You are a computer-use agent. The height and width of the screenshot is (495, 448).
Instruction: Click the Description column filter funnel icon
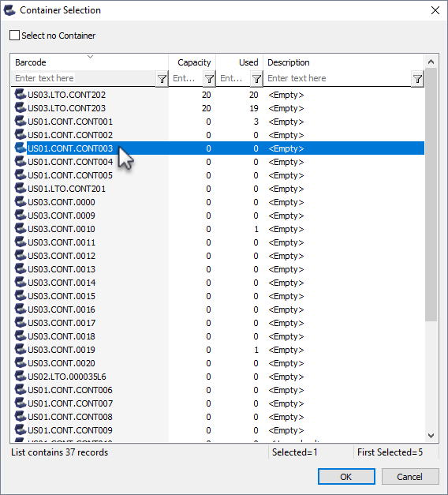click(x=417, y=78)
